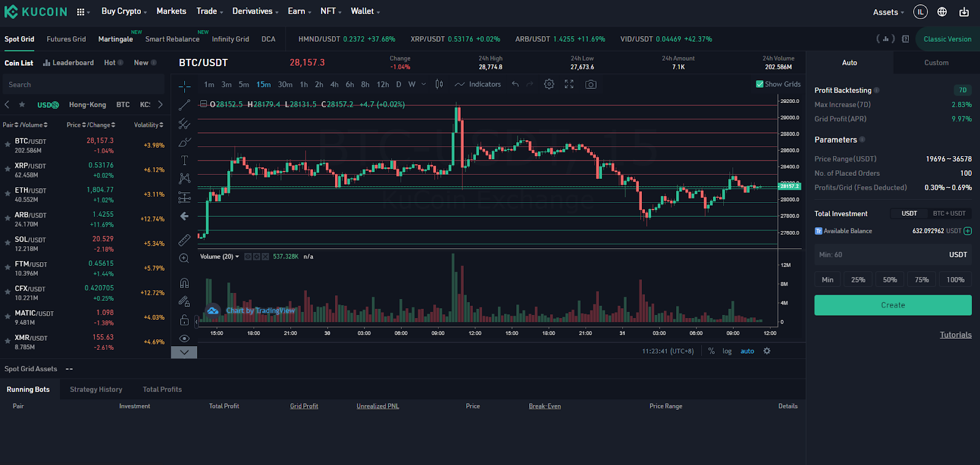Click the coin Search field

(83, 85)
